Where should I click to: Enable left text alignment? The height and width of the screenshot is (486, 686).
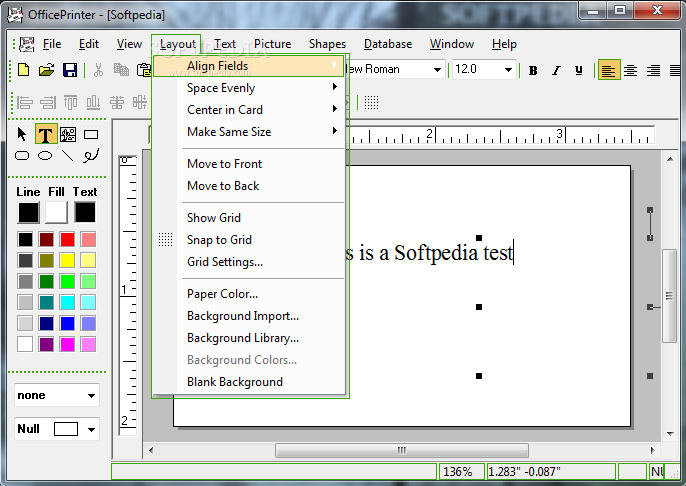pyautogui.click(x=609, y=70)
